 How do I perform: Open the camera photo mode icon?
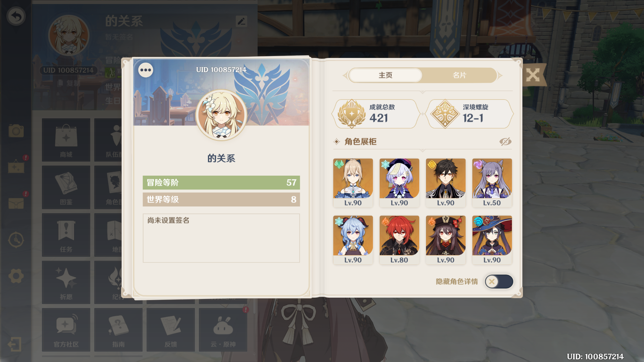16,131
